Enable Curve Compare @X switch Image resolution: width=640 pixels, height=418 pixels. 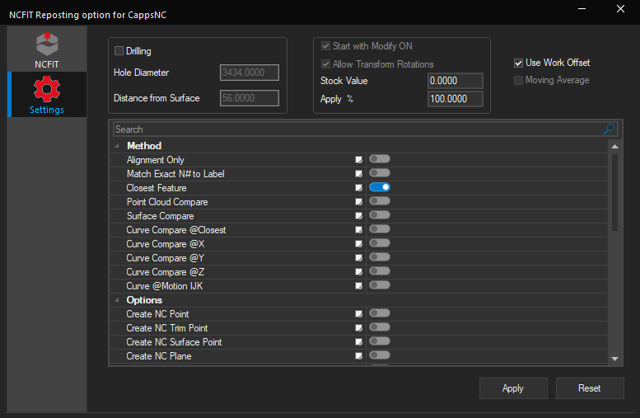[380, 243]
